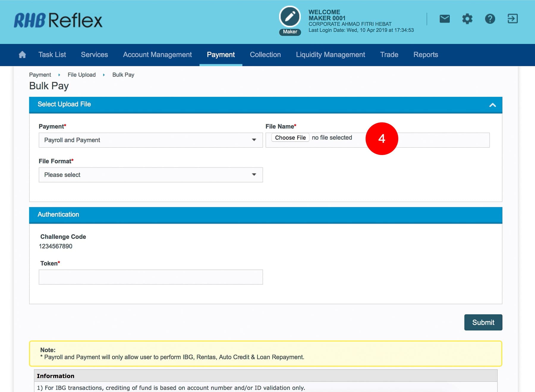Image resolution: width=535 pixels, height=392 pixels.
Task: Open settings via the gear icon
Action: tap(467, 19)
